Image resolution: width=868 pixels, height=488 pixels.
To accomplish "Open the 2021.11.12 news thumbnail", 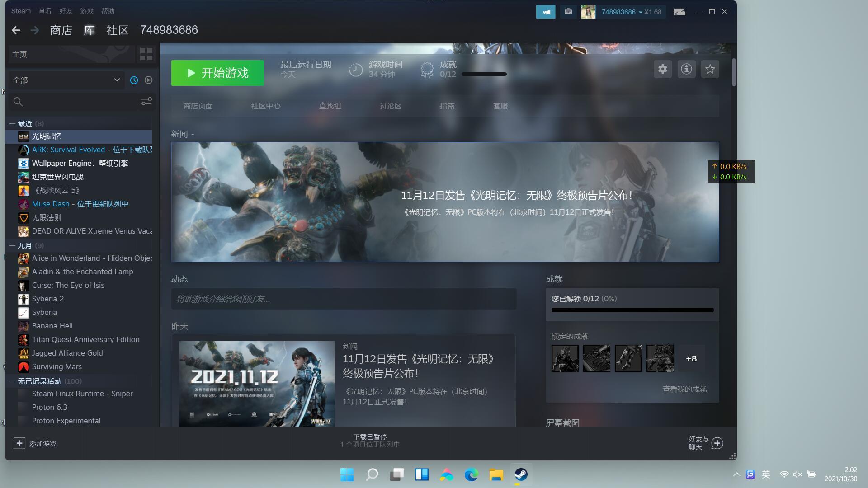I will click(257, 384).
